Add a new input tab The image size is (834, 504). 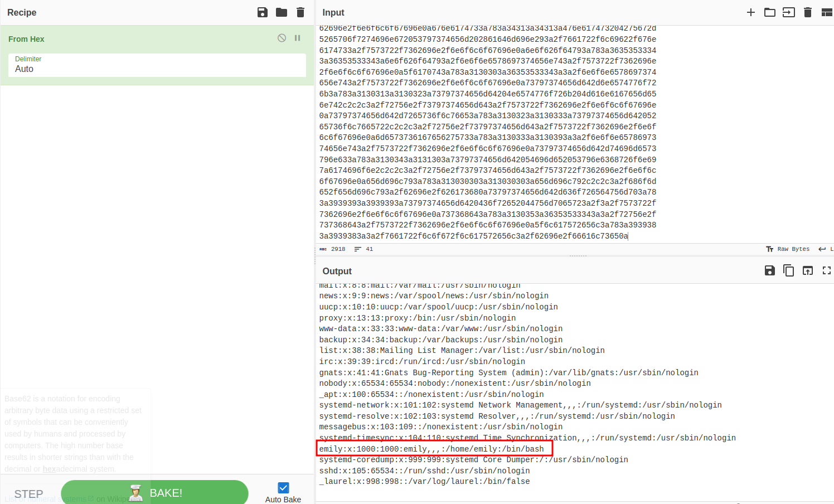pos(751,12)
